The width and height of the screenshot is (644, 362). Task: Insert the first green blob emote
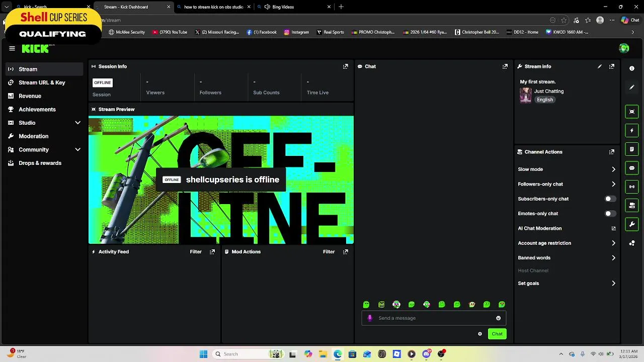(366, 305)
